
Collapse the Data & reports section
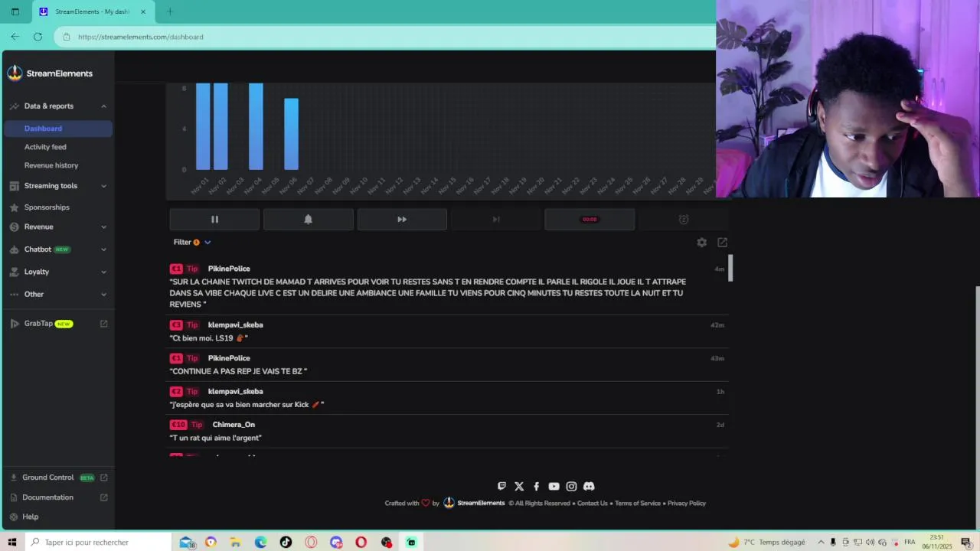(x=103, y=106)
